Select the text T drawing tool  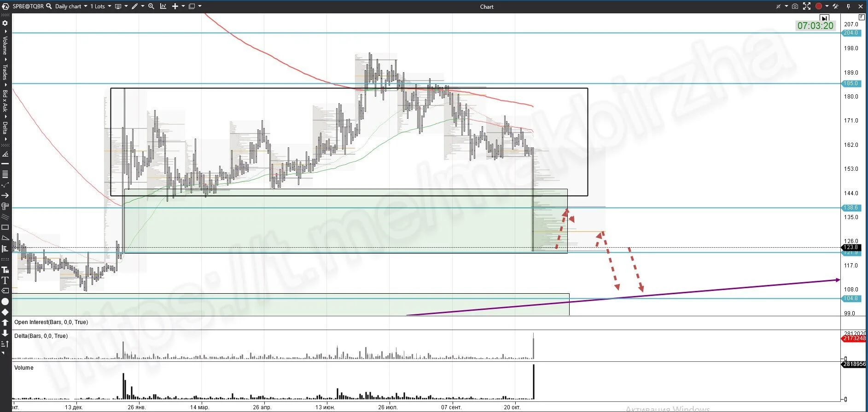click(5, 280)
